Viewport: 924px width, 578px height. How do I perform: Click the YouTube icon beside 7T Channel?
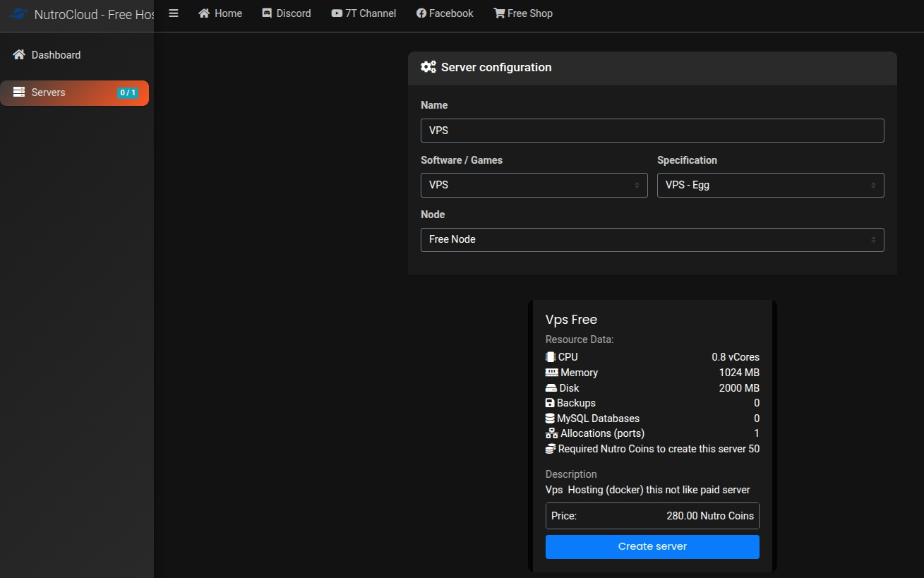tap(337, 13)
